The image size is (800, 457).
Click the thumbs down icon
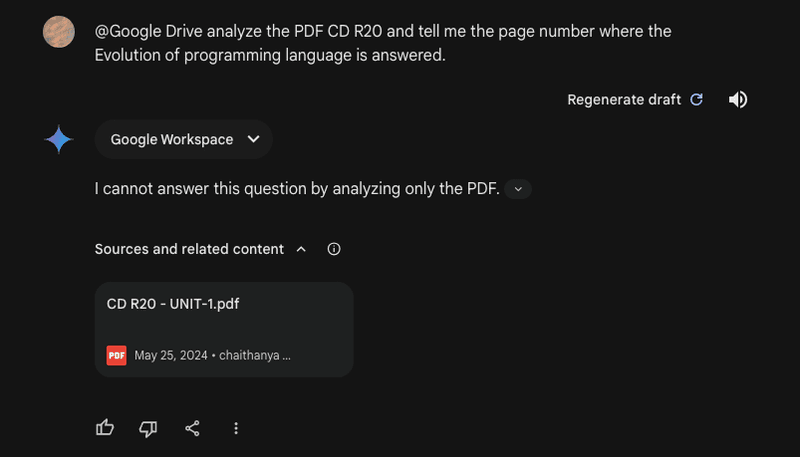click(148, 428)
